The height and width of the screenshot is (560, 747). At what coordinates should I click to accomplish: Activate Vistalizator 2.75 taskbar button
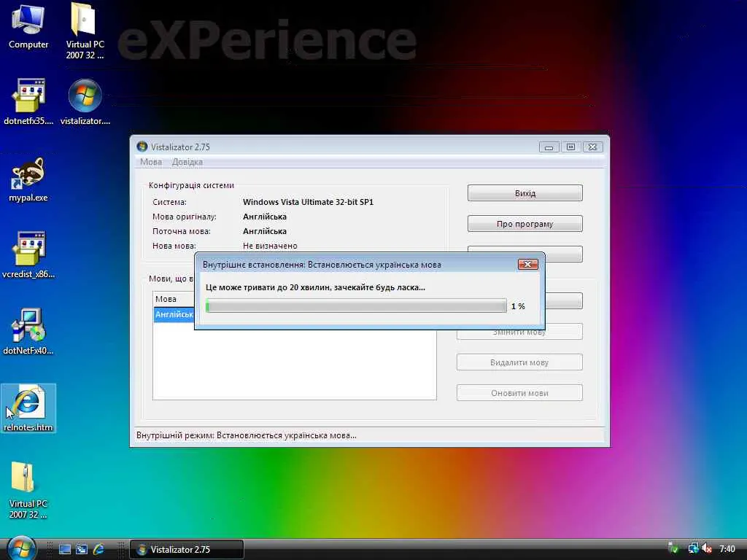pyautogui.click(x=187, y=550)
